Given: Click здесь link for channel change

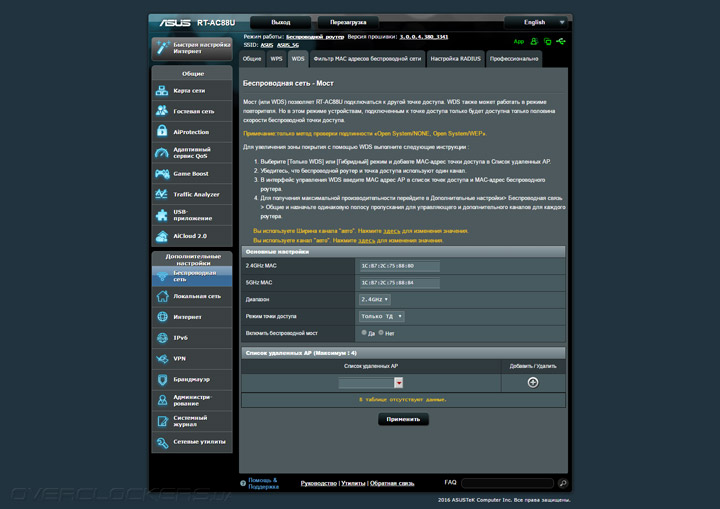Looking at the screenshot, I should point(366,240).
